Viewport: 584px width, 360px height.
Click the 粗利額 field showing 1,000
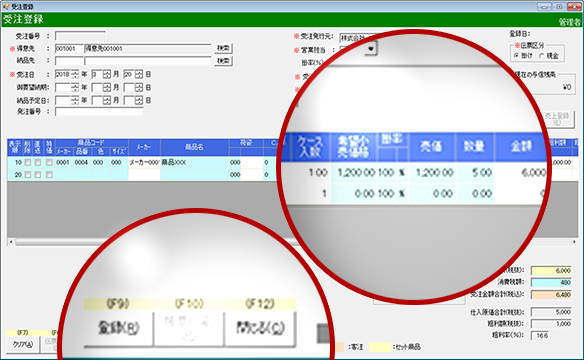(551, 324)
